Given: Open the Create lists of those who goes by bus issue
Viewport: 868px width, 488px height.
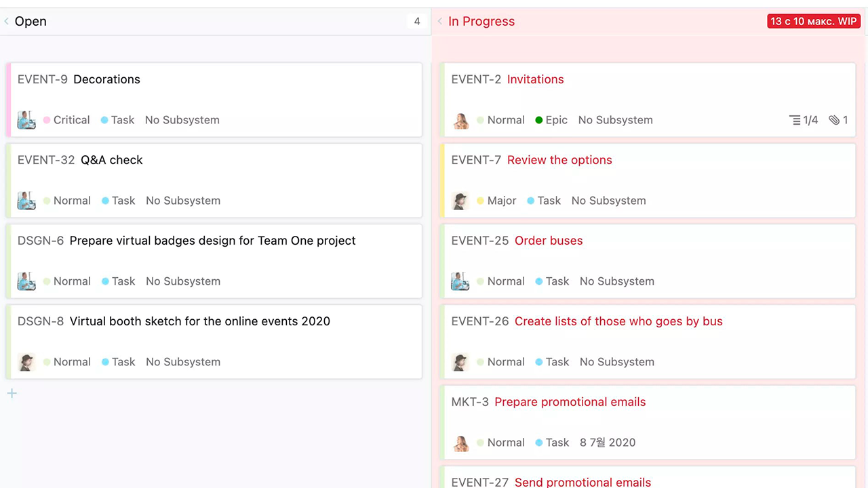Looking at the screenshot, I should coord(618,321).
